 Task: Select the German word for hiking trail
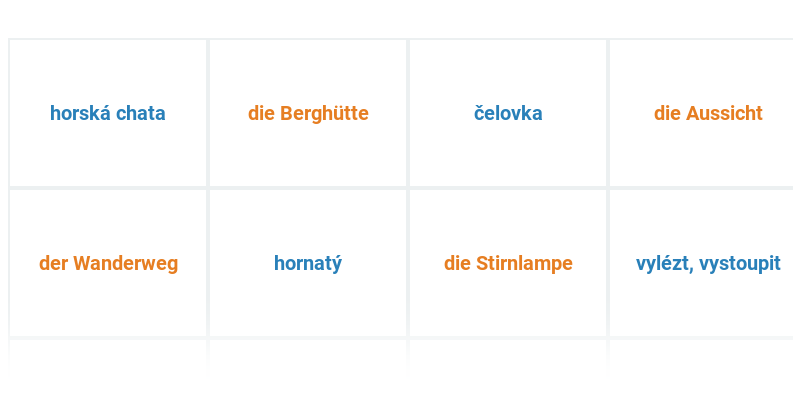108,263
